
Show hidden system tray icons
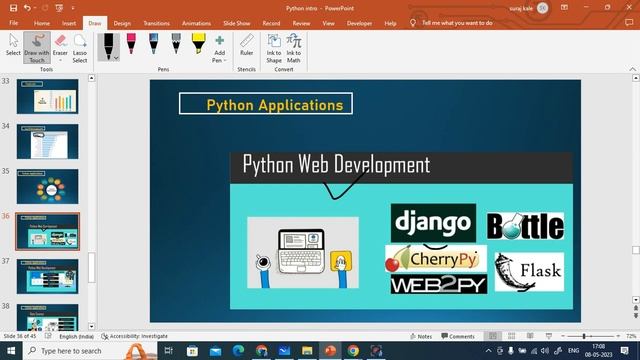point(488,351)
